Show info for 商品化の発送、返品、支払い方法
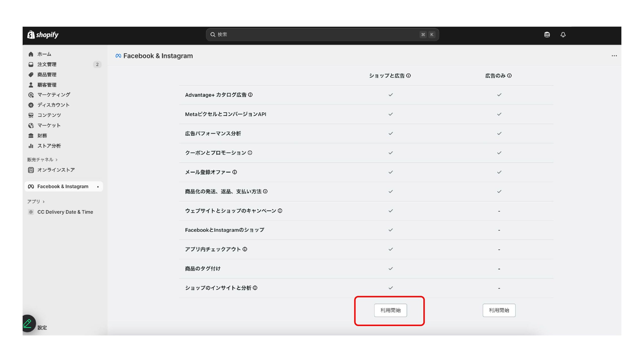 265,192
